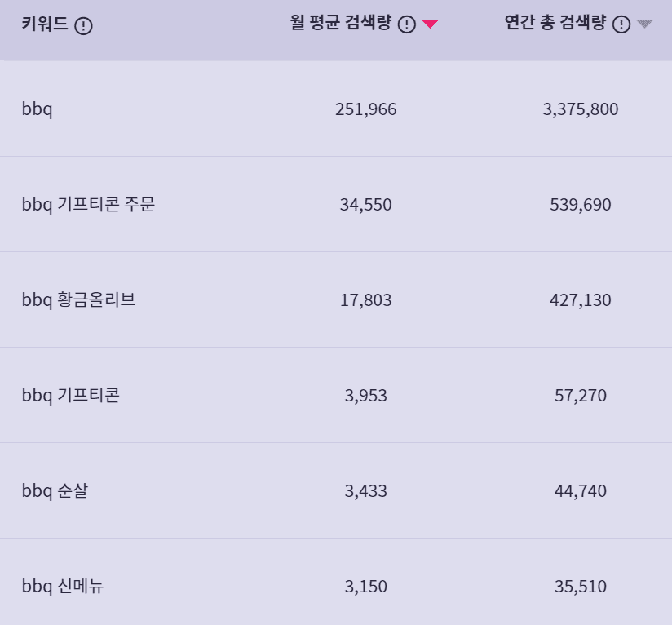Click info icon next to 키워드 header
The height and width of the screenshot is (625, 672).
pyautogui.click(x=83, y=26)
